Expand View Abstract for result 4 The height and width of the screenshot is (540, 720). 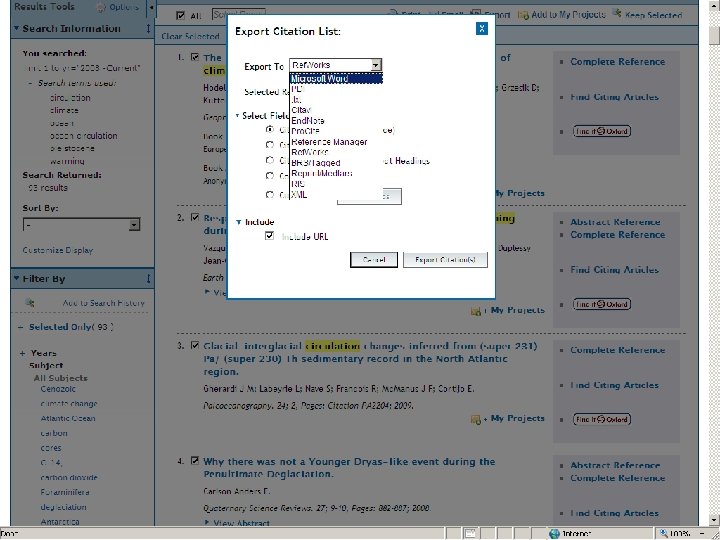coord(237,523)
